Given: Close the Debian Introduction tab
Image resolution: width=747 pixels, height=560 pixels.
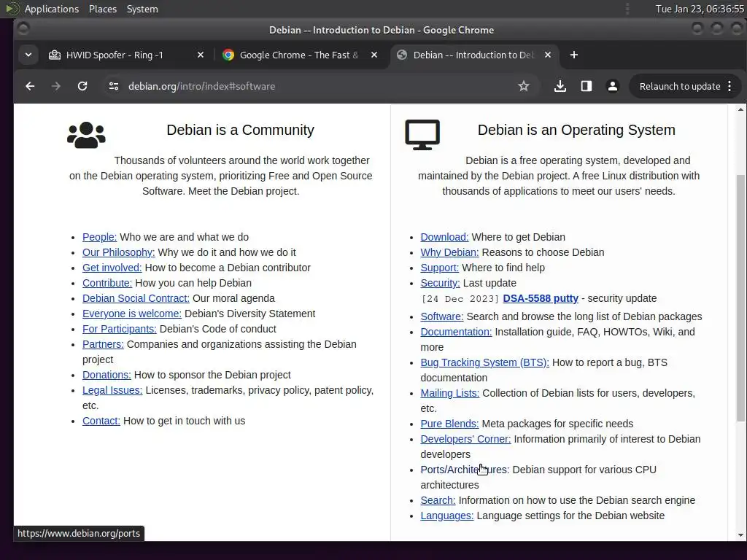Looking at the screenshot, I should (x=548, y=55).
